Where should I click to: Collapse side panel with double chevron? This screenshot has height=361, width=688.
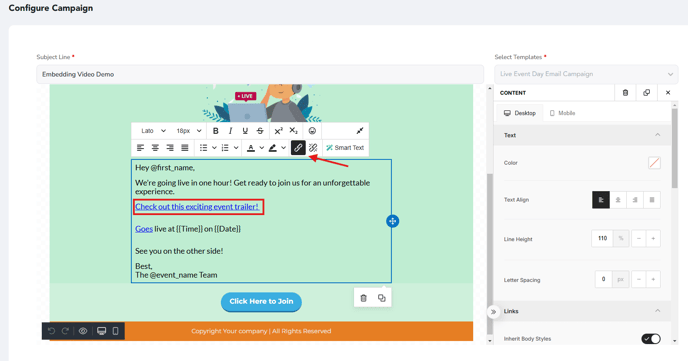click(493, 312)
